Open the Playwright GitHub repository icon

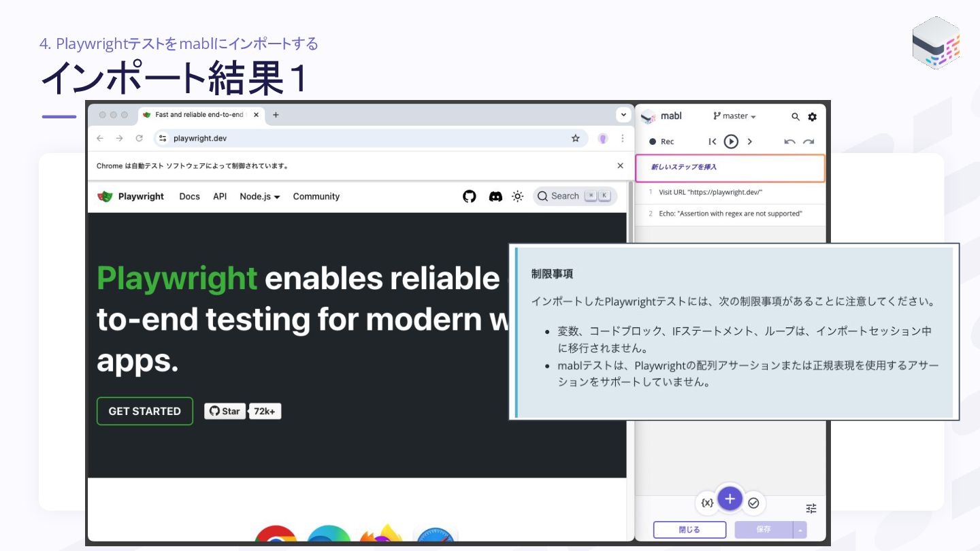(470, 197)
